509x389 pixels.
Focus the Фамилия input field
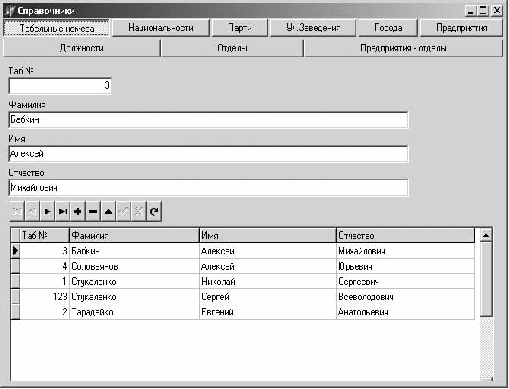click(208, 120)
